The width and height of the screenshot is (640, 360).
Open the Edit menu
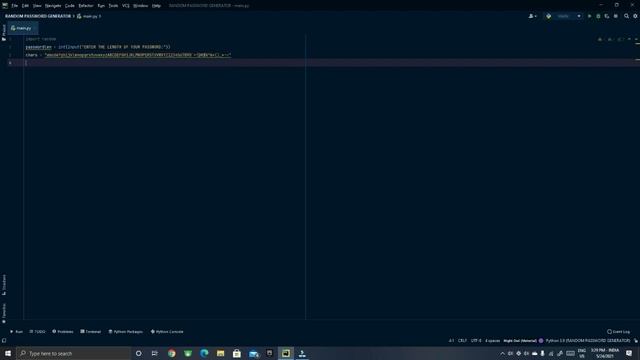pyautogui.click(x=25, y=6)
